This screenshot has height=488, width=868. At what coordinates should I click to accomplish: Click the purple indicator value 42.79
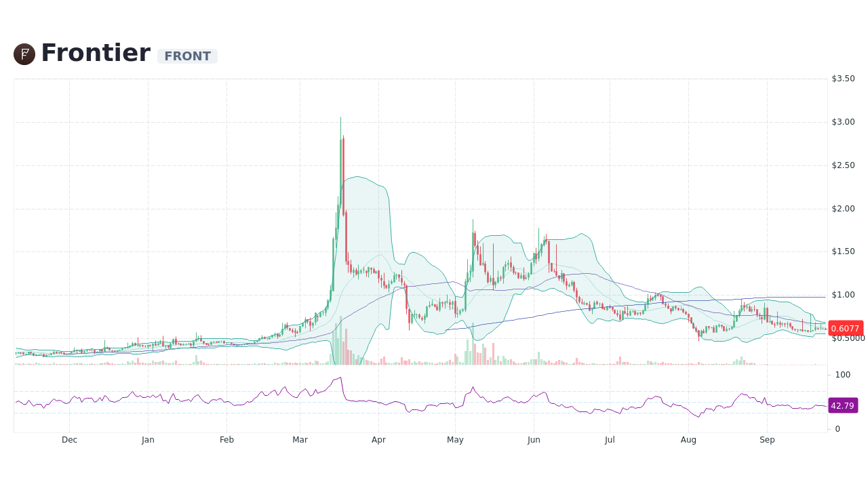[843, 405]
